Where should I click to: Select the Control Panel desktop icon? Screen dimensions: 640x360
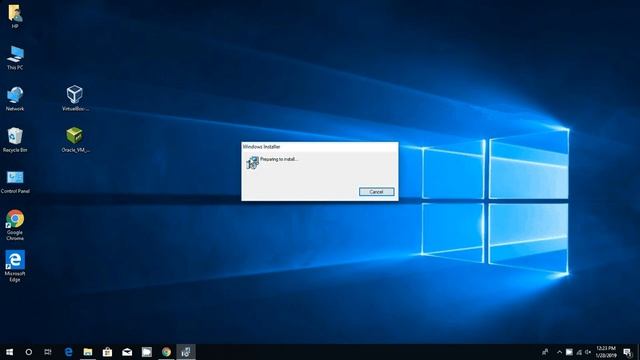click(15, 182)
